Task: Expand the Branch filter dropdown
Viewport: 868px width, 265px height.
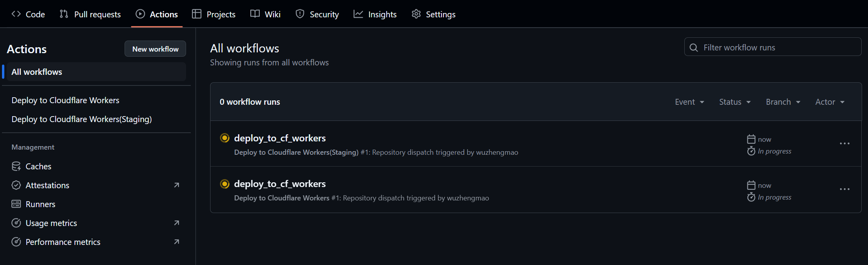Action: click(783, 102)
